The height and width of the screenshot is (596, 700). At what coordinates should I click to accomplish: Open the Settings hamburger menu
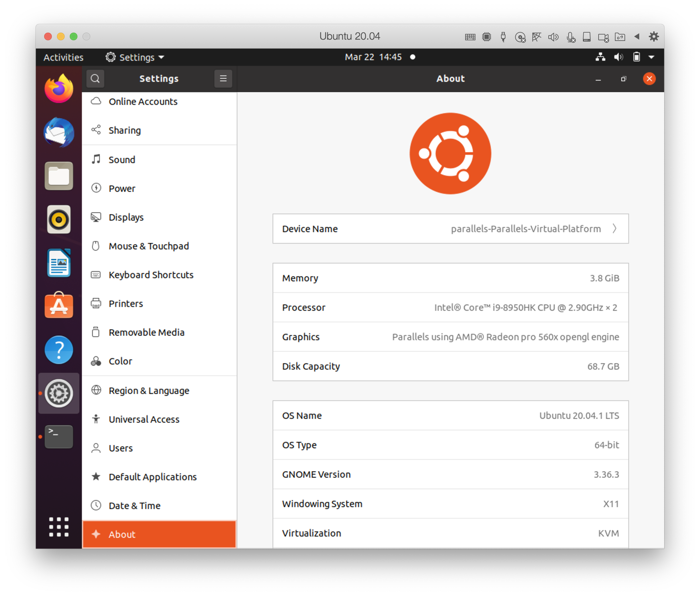tap(223, 79)
